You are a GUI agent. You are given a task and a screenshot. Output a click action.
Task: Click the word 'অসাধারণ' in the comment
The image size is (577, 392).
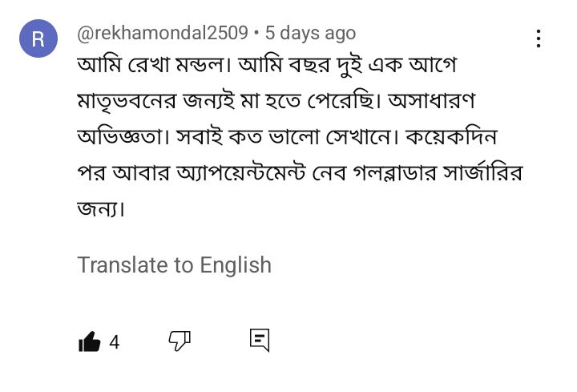tap(432, 101)
